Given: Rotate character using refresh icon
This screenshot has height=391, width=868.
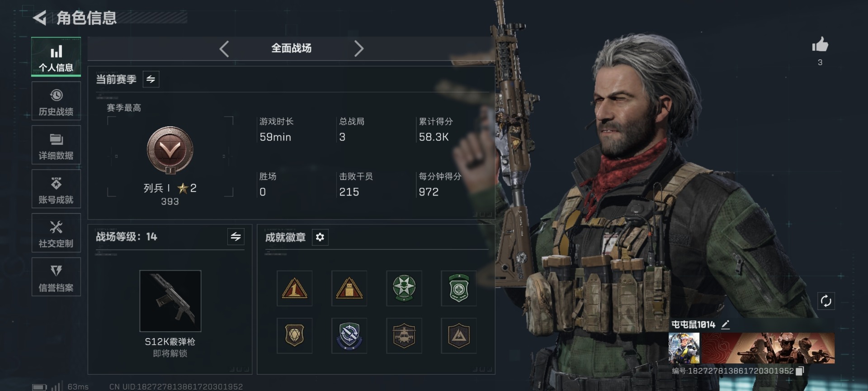Looking at the screenshot, I should (x=826, y=301).
